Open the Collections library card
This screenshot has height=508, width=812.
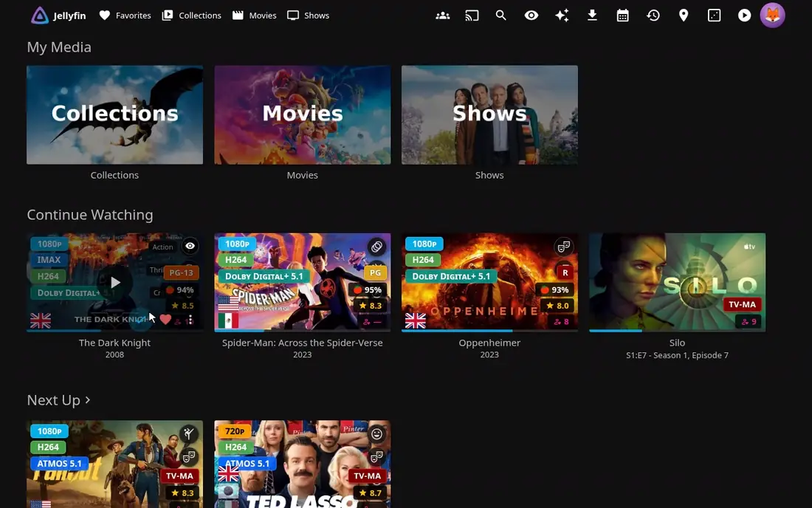click(115, 114)
